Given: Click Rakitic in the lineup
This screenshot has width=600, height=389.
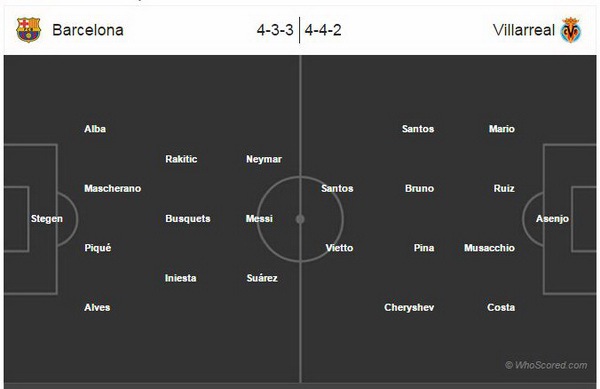Looking at the screenshot, I should (181, 159).
